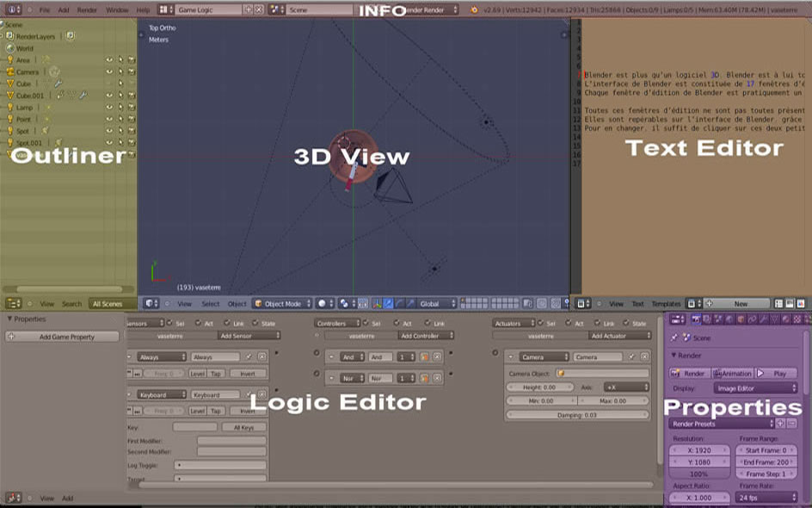Click the wrench modifier icon on the Cube row

click(x=58, y=84)
